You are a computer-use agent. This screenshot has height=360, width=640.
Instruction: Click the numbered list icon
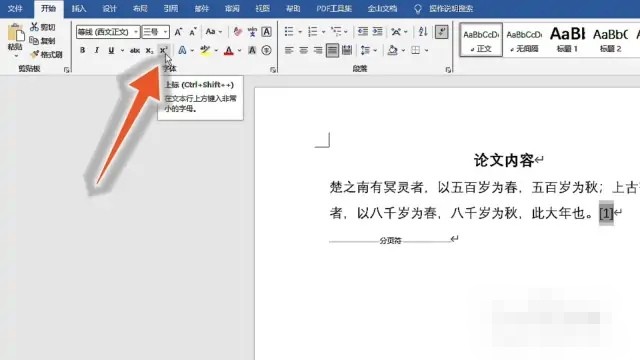coord(313,31)
